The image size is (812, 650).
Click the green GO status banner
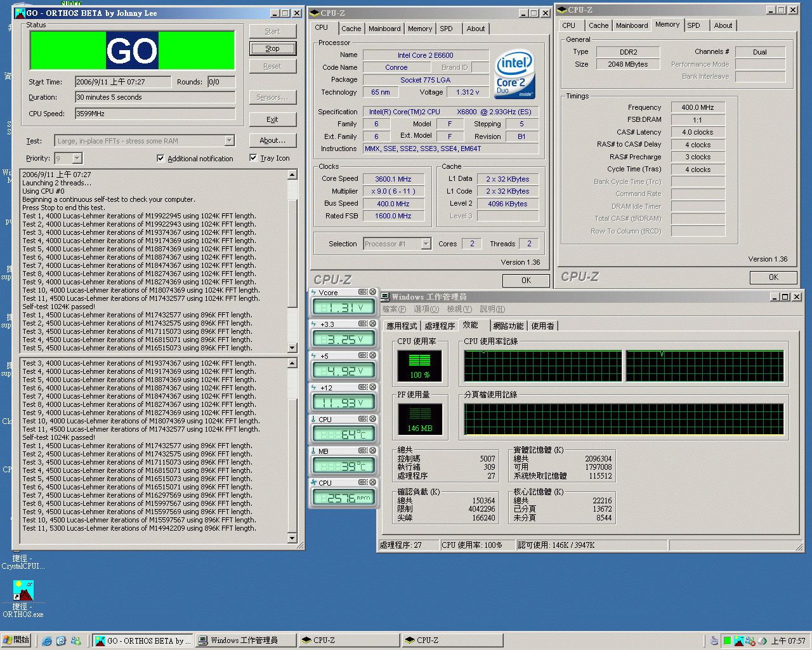[x=132, y=50]
